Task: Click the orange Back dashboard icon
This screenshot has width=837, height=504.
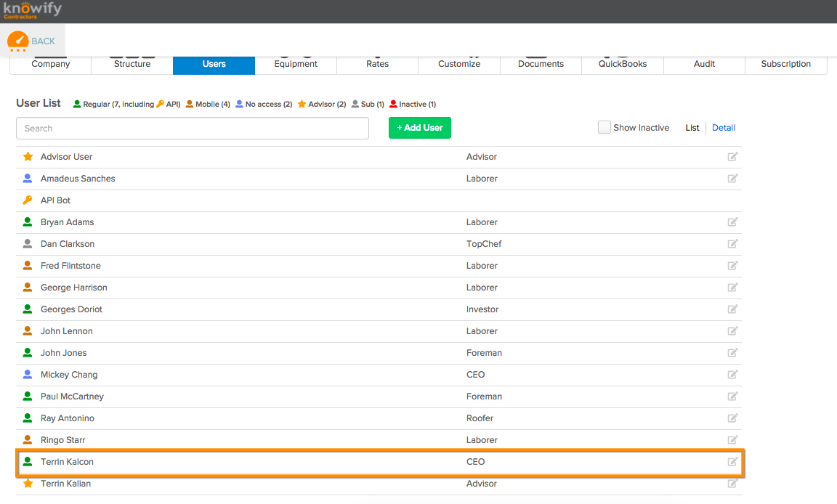Action: click(18, 41)
